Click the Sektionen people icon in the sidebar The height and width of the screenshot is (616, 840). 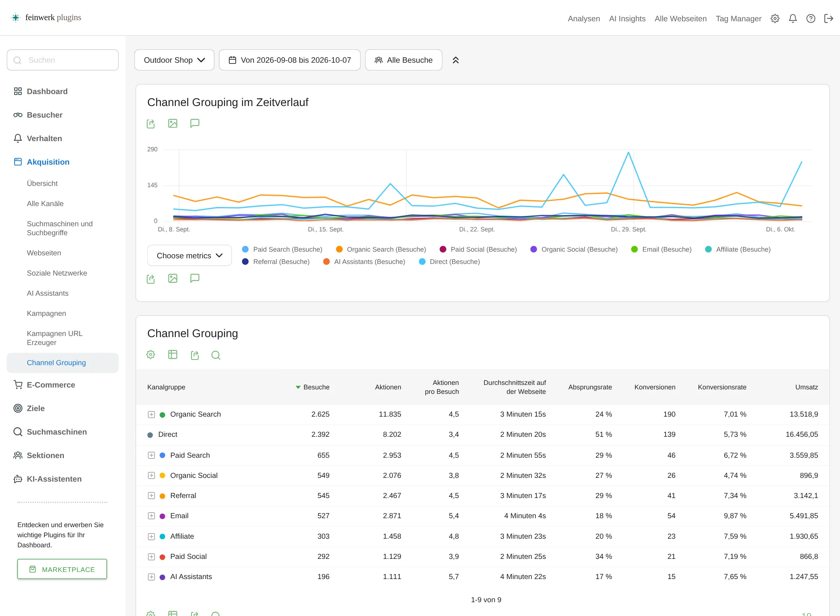point(18,455)
